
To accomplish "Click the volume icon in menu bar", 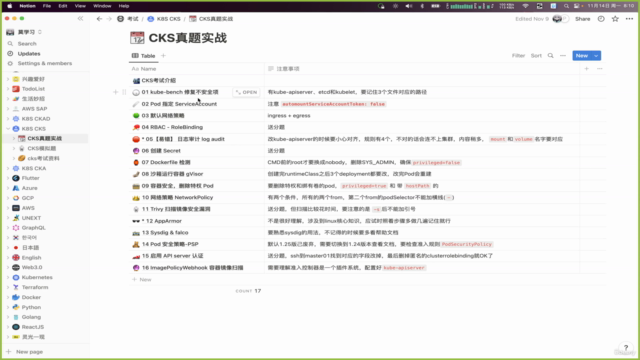I will coord(409,6).
